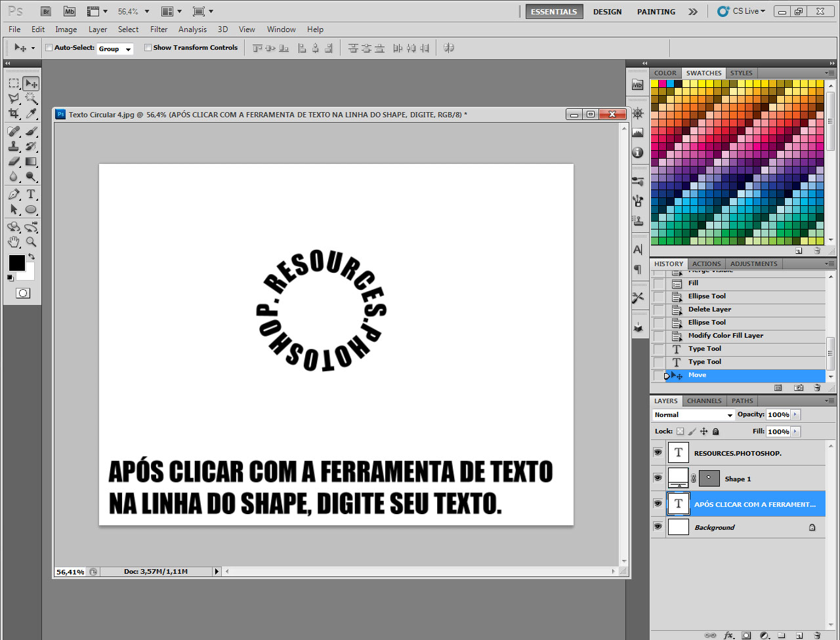Viewport: 840px width, 640px height.
Task: Hide the Background layer
Action: (x=658, y=527)
